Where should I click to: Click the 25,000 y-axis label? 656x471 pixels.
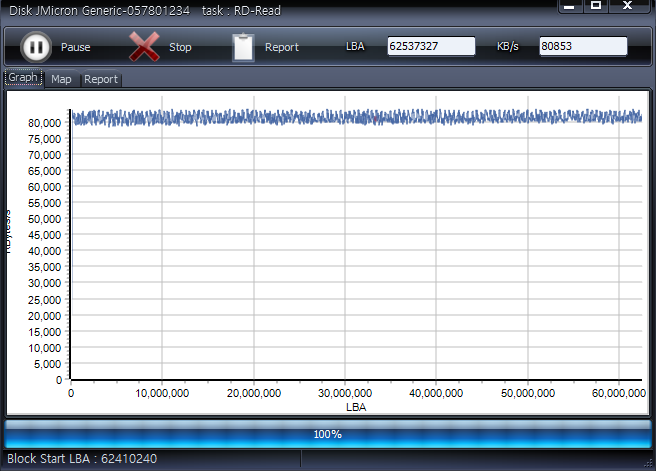pyautogui.click(x=44, y=300)
